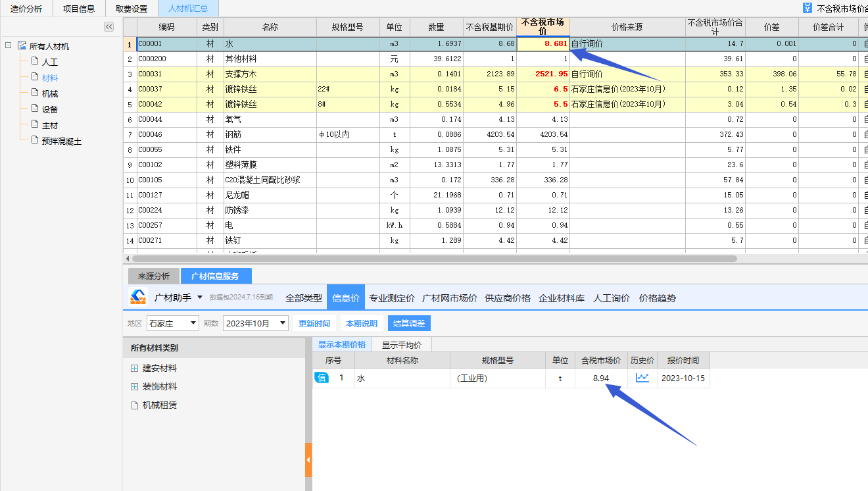The image size is (868, 491).
Task: 打开价格趋势菜单项
Action: tap(657, 297)
